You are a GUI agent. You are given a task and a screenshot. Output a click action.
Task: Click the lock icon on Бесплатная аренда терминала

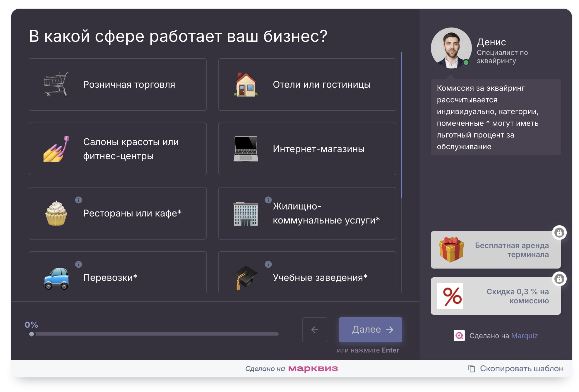click(x=559, y=233)
